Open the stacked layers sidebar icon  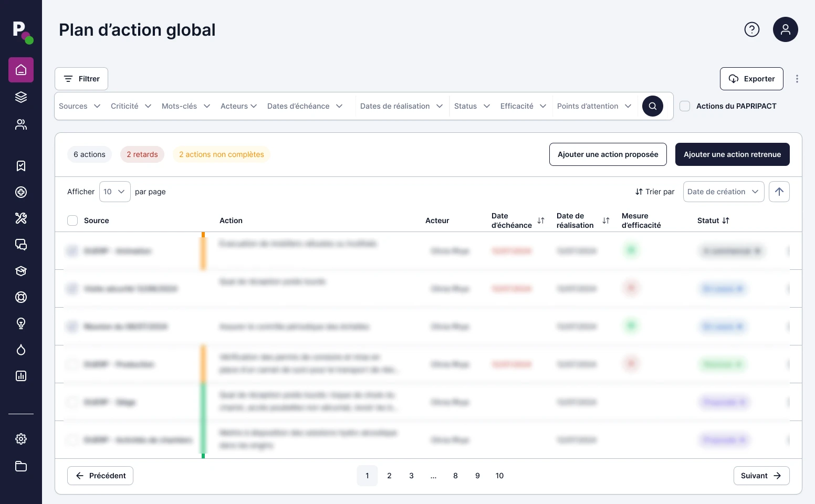(x=21, y=97)
